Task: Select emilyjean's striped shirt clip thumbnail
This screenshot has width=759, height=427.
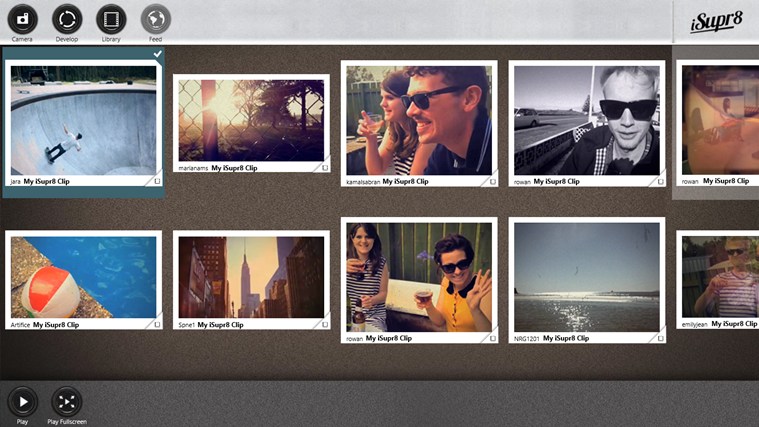Action: 720,276
